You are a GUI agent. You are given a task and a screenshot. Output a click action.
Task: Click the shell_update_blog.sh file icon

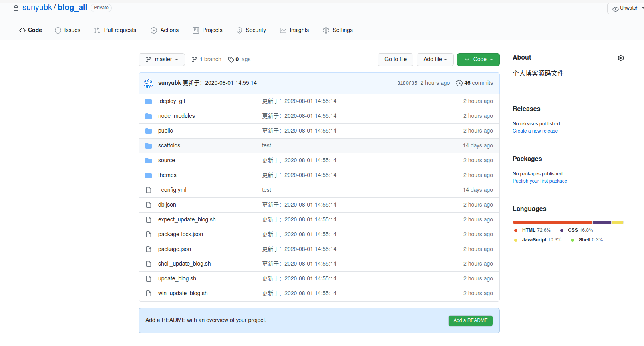pos(149,264)
